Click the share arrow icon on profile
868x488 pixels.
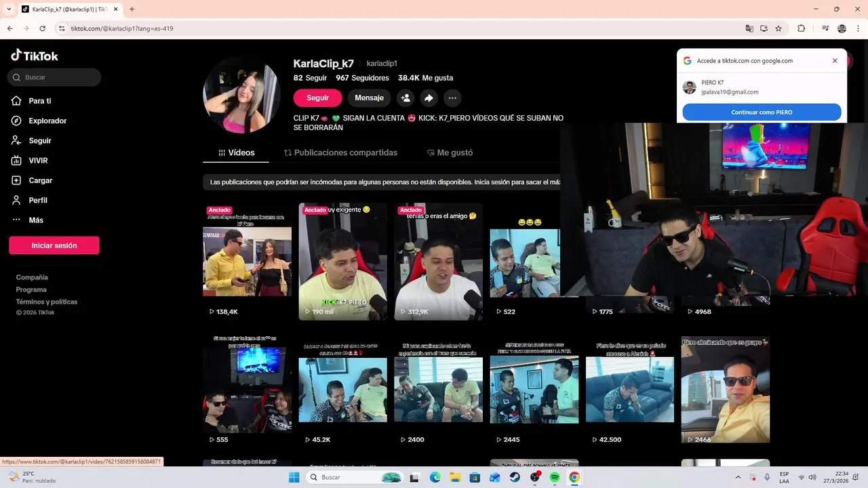[429, 98]
